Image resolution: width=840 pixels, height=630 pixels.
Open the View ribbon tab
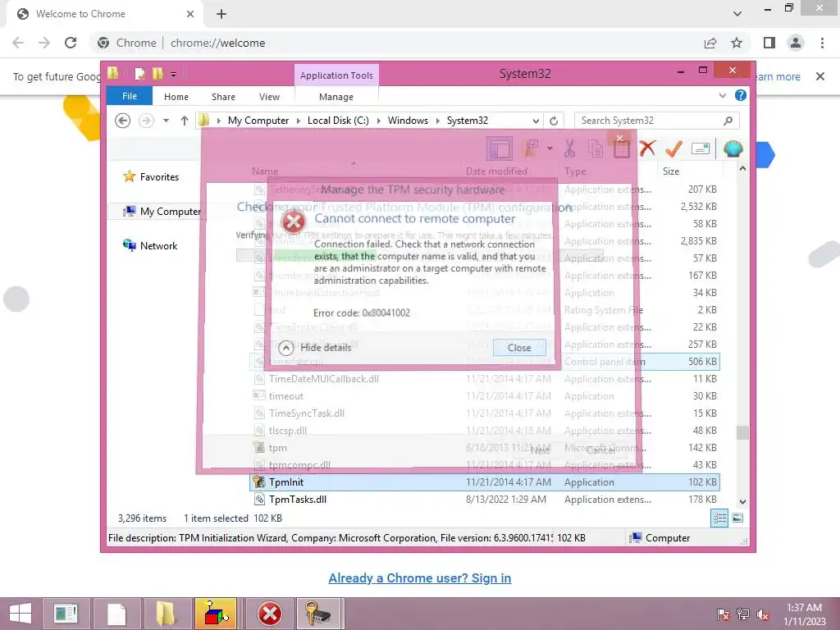coord(269,97)
